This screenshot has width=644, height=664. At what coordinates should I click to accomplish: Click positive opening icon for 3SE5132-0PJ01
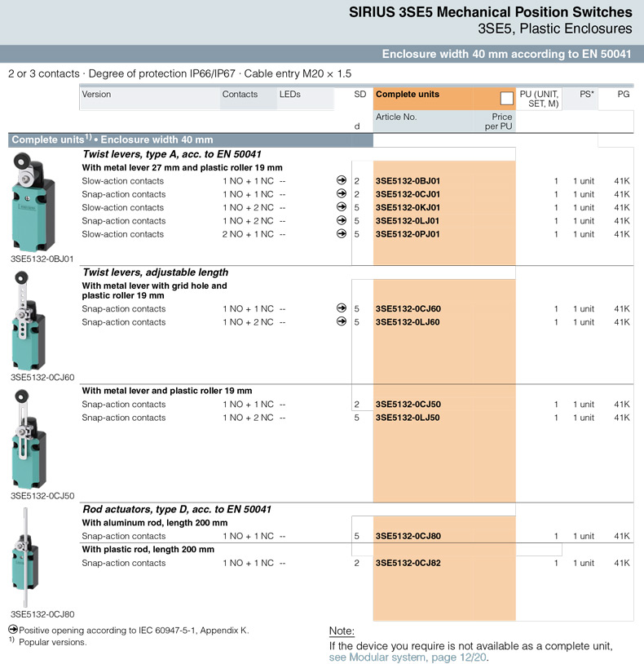pos(342,234)
